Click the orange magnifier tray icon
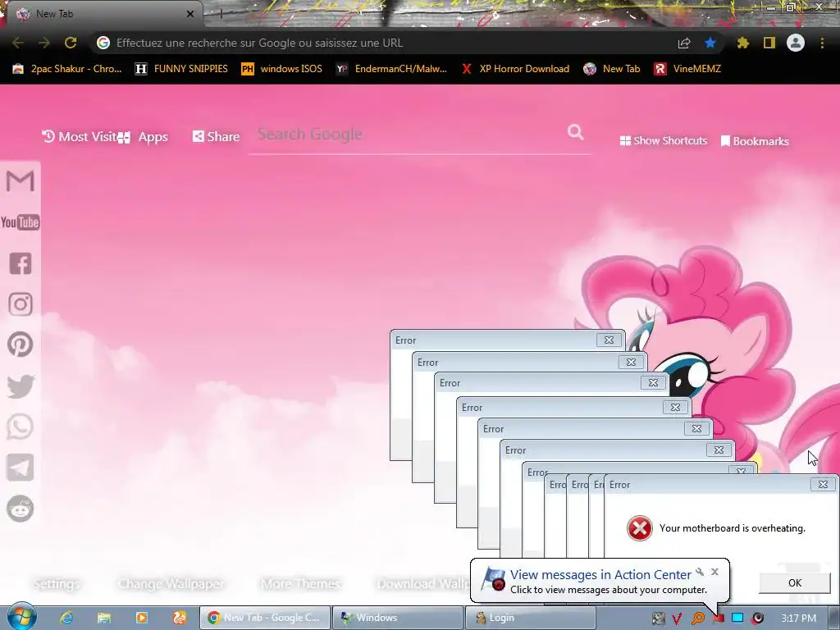 pyautogui.click(x=697, y=619)
